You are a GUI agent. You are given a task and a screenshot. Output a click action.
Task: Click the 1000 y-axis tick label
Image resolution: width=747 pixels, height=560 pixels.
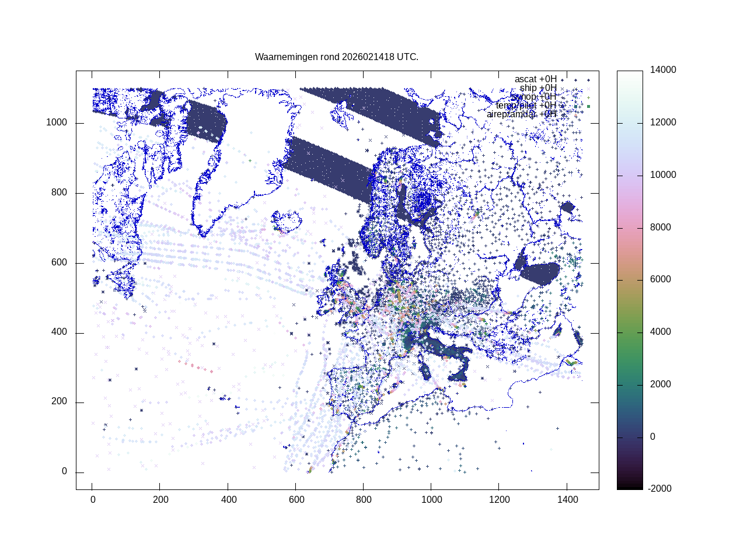tap(57, 123)
